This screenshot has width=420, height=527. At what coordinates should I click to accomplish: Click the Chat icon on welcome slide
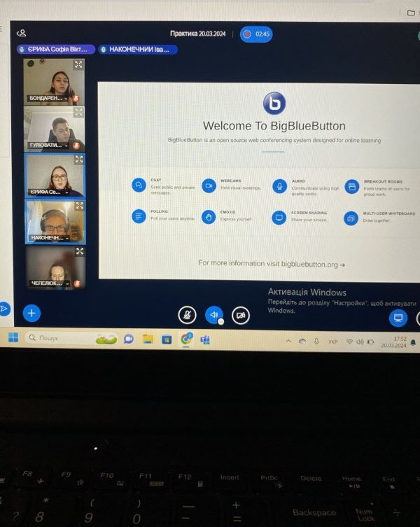pyautogui.click(x=139, y=185)
